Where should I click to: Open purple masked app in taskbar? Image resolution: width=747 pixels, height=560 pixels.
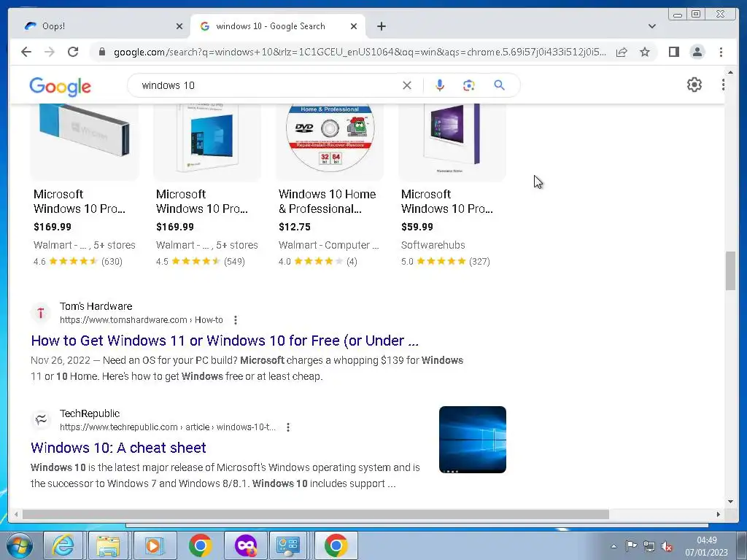(246, 545)
